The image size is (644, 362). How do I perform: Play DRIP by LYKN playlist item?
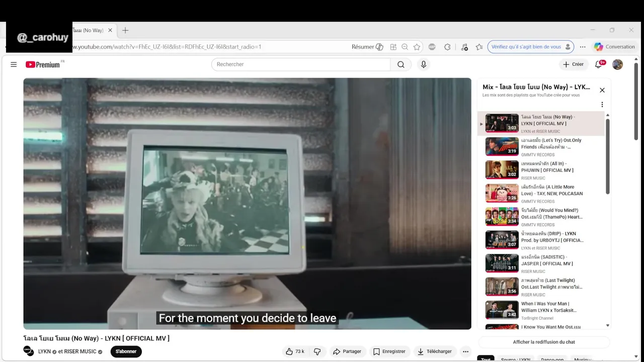(x=541, y=240)
